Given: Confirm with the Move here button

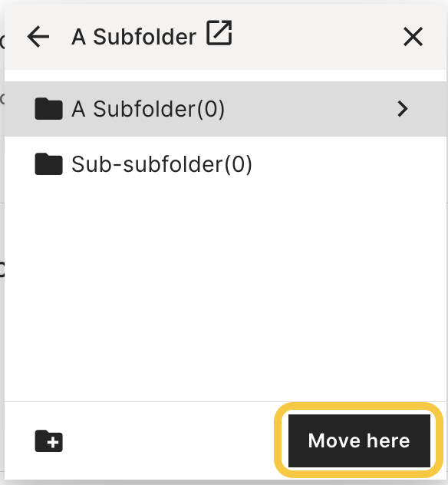Looking at the screenshot, I should click(359, 440).
